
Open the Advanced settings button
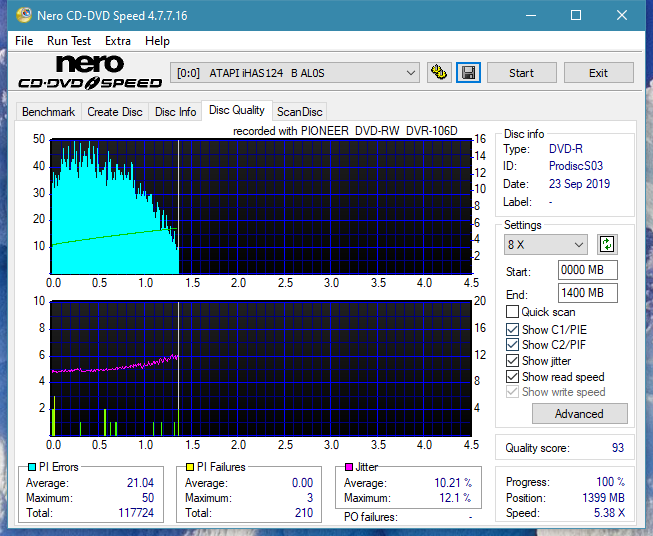pyautogui.click(x=579, y=414)
